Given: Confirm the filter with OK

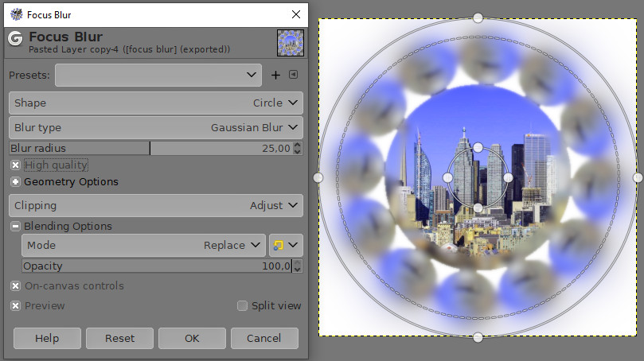Looking at the screenshot, I should (x=192, y=338).
